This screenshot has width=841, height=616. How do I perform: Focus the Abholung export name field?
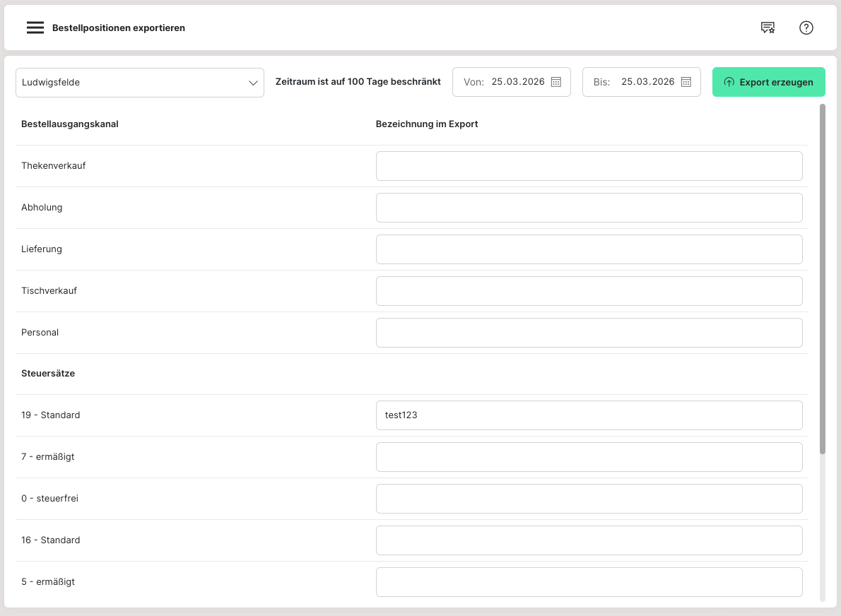589,208
